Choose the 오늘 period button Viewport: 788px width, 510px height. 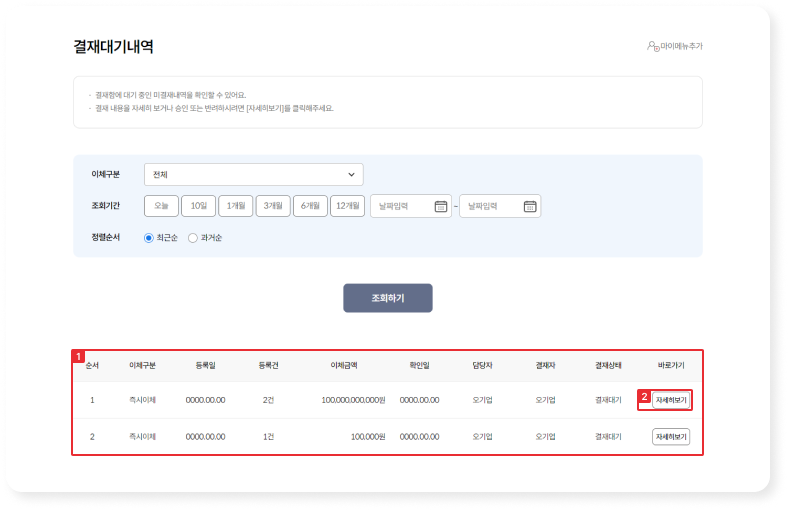(x=161, y=206)
